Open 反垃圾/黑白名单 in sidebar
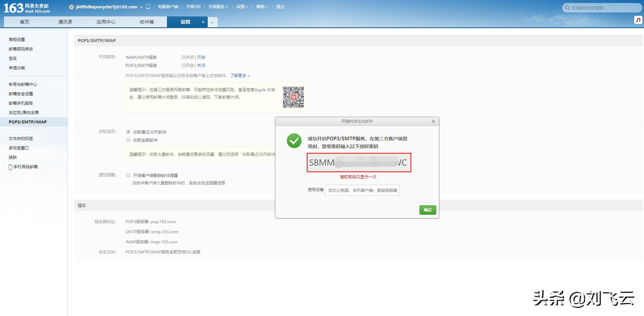 24,113
